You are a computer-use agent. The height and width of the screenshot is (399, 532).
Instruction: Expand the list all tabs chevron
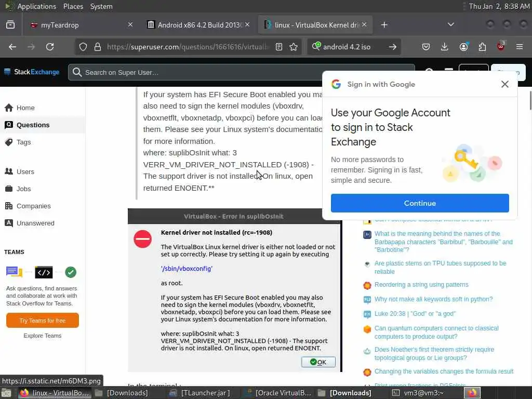click(451, 24)
